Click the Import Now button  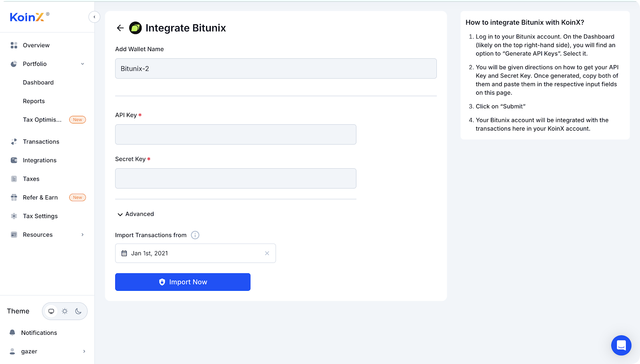(x=183, y=282)
